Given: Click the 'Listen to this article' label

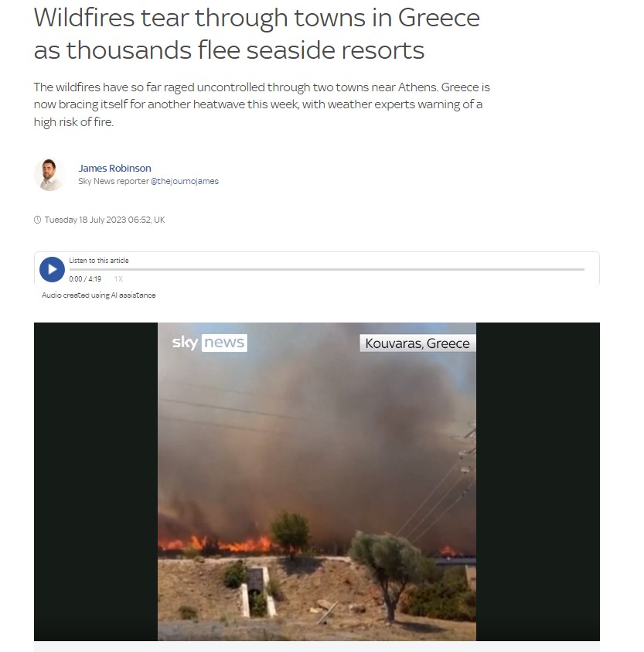Looking at the screenshot, I should 99,261.
